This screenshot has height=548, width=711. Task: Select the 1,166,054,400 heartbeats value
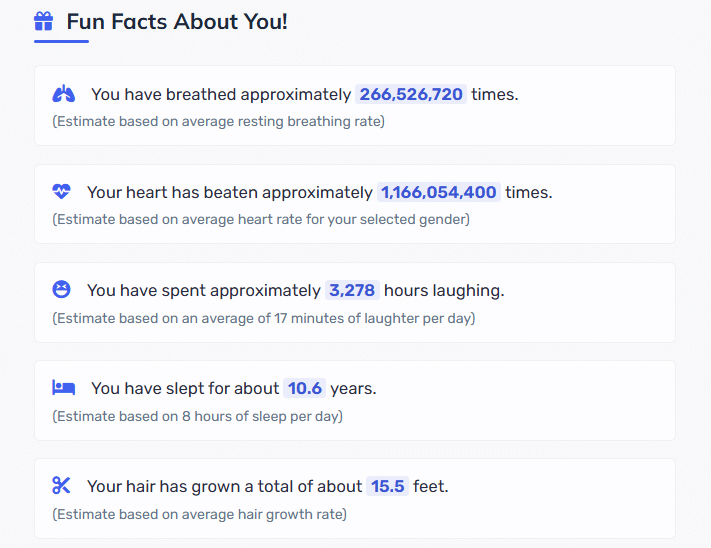pyautogui.click(x=438, y=192)
